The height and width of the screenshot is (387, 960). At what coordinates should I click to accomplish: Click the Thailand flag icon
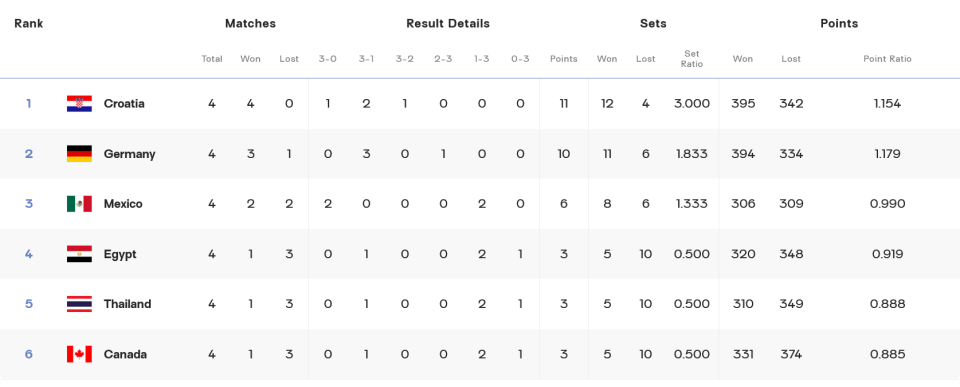[79, 304]
